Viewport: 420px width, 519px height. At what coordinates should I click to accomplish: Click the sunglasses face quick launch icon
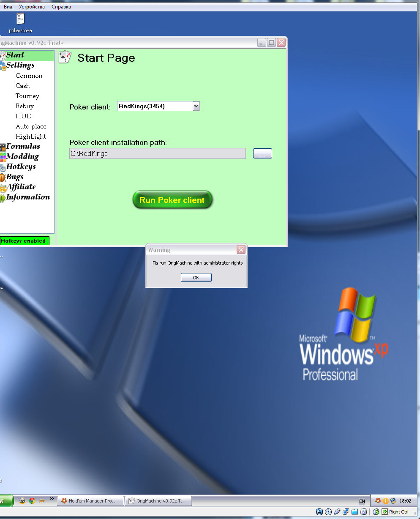[x=22, y=501]
